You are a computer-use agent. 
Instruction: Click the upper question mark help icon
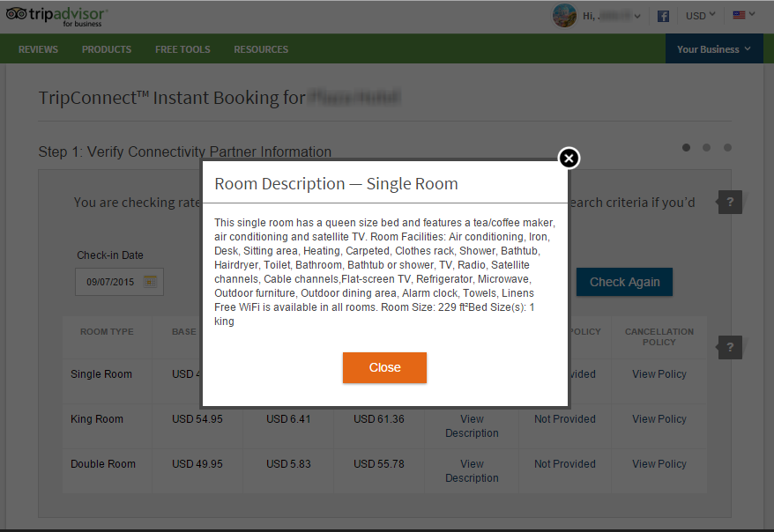[x=730, y=202]
